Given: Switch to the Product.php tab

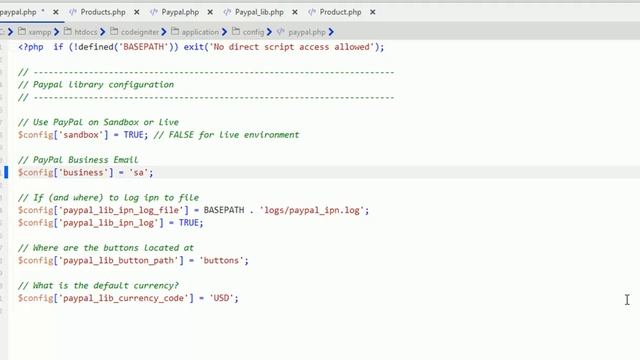Looking at the screenshot, I should coord(340,12).
